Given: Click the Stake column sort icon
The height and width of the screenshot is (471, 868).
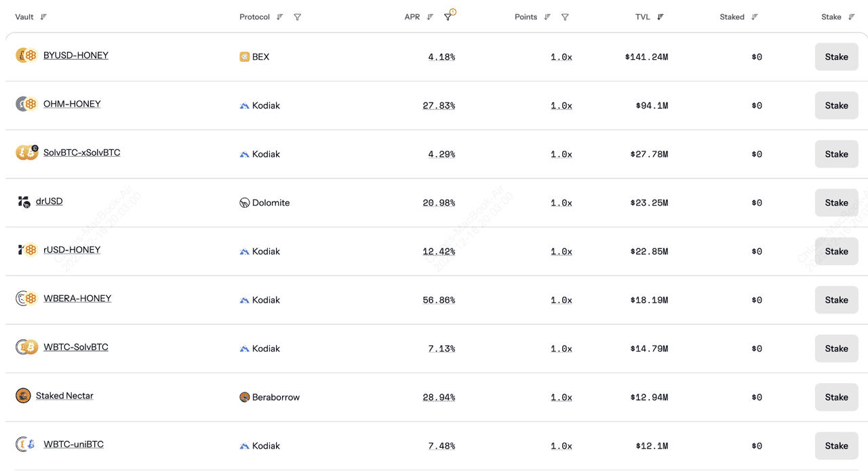Looking at the screenshot, I should point(851,17).
